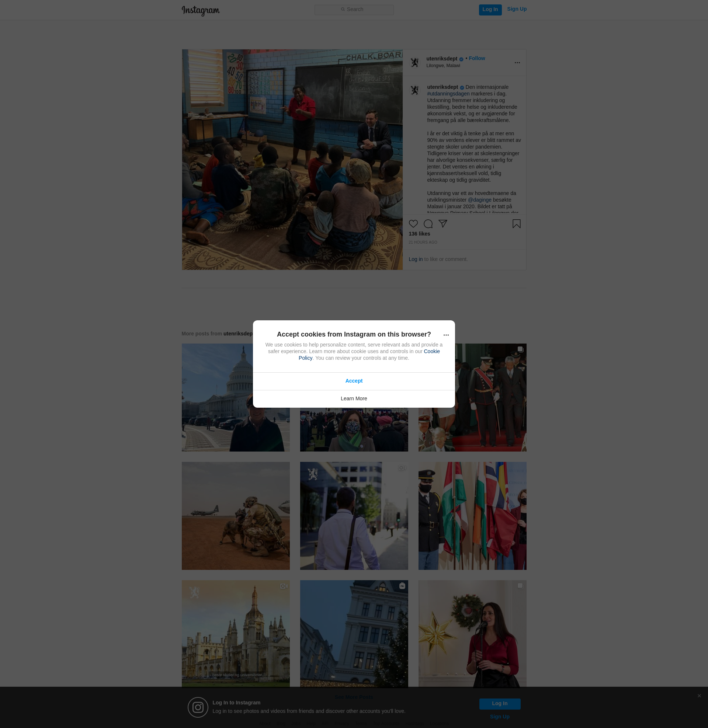The height and width of the screenshot is (728, 708).
Task: Click the share paper plane icon
Action: click(x=442, y=224)
